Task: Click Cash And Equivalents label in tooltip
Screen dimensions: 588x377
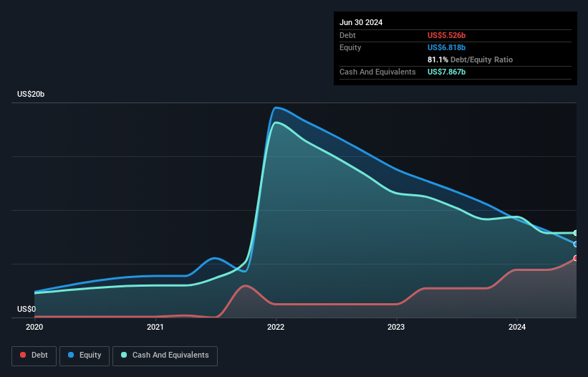Action: click(377, 72)
